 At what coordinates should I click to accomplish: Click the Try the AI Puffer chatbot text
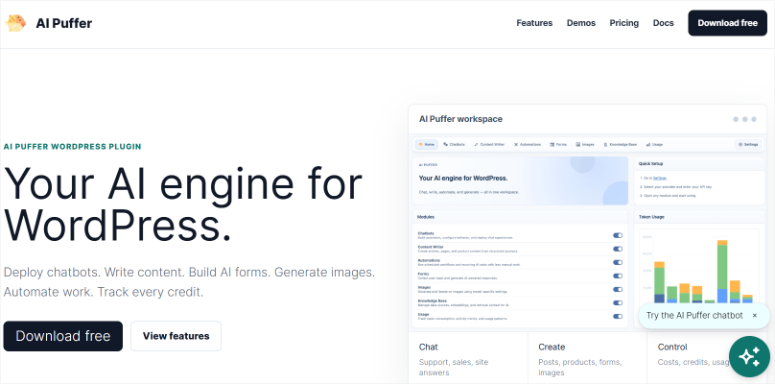[694, 315]
